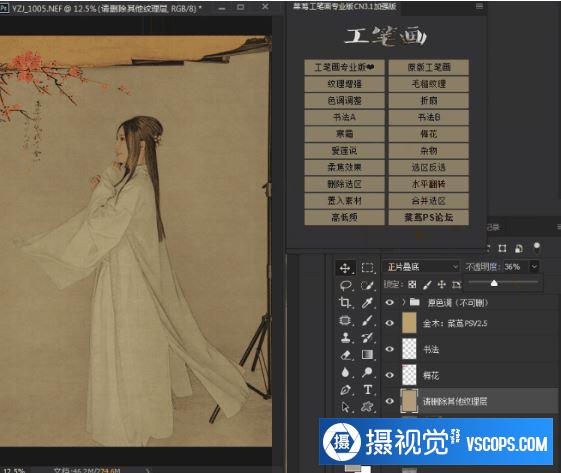Click the artboard nesting lock icon

457,284
